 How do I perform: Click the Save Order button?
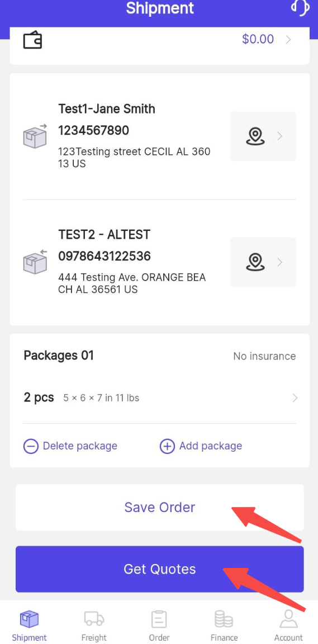160,507
